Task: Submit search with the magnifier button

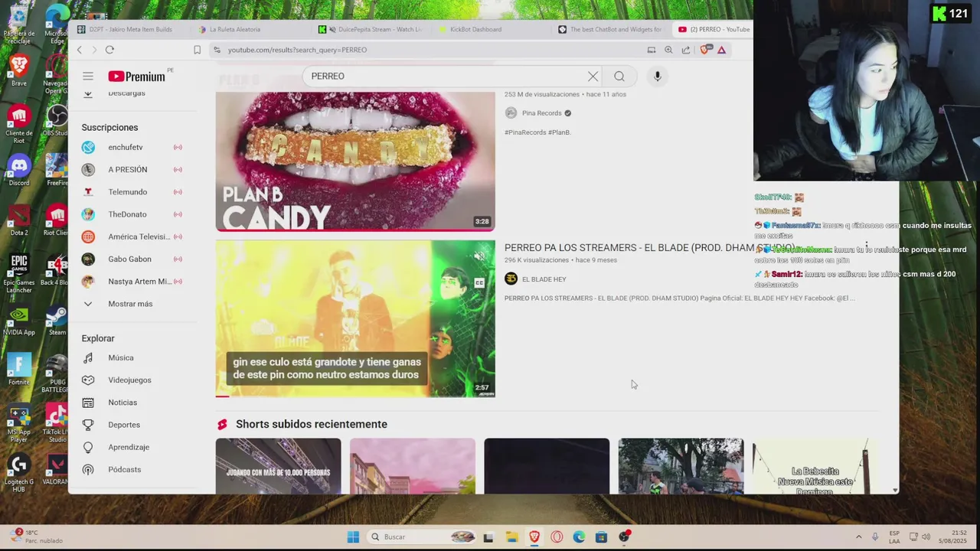Action: coord(619,76)
